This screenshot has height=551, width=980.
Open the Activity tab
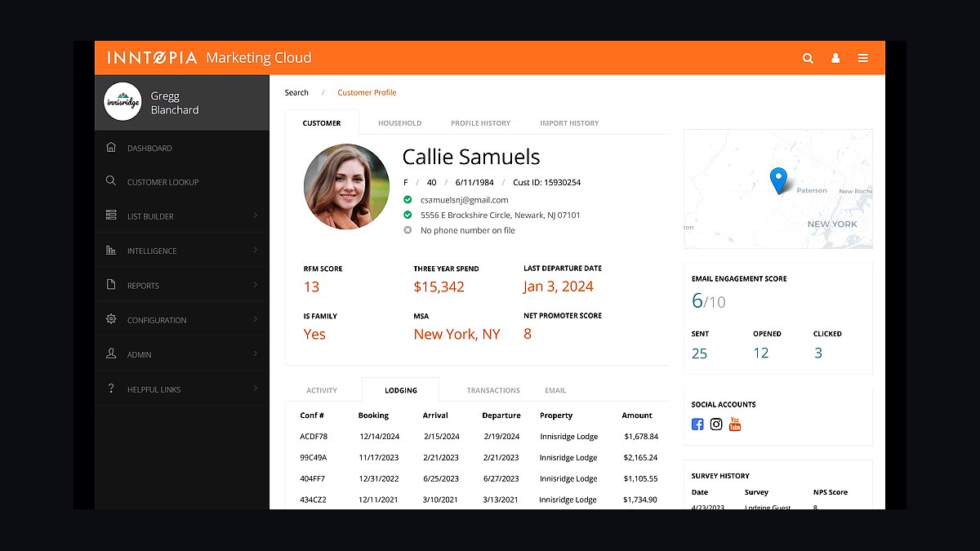pyautogui.click(x=322, y=390)
